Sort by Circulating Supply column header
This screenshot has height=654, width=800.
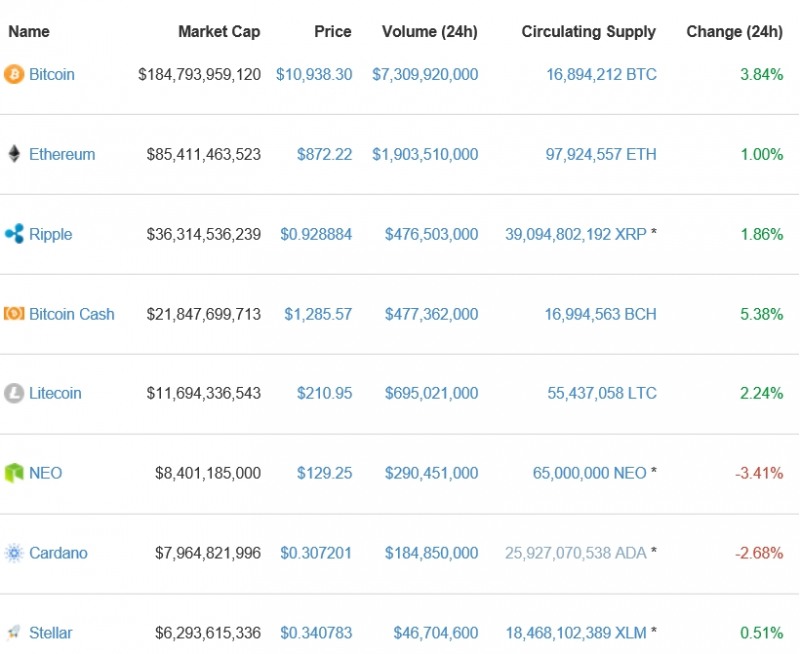point(588,32)
